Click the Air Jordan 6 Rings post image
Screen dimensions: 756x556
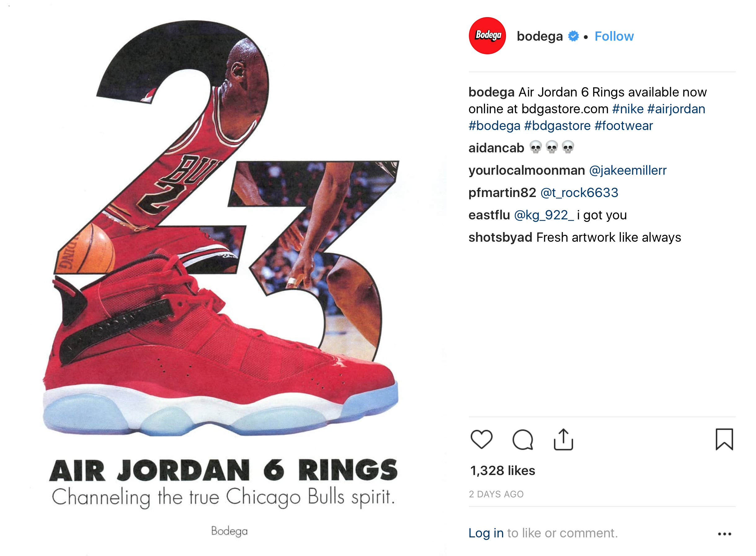point(224,278)
